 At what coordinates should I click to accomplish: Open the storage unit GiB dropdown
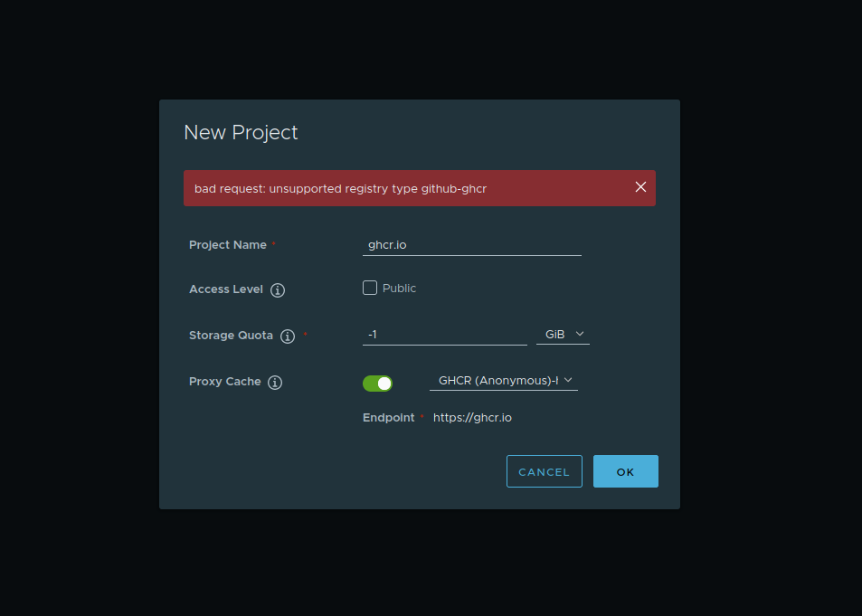563,334
